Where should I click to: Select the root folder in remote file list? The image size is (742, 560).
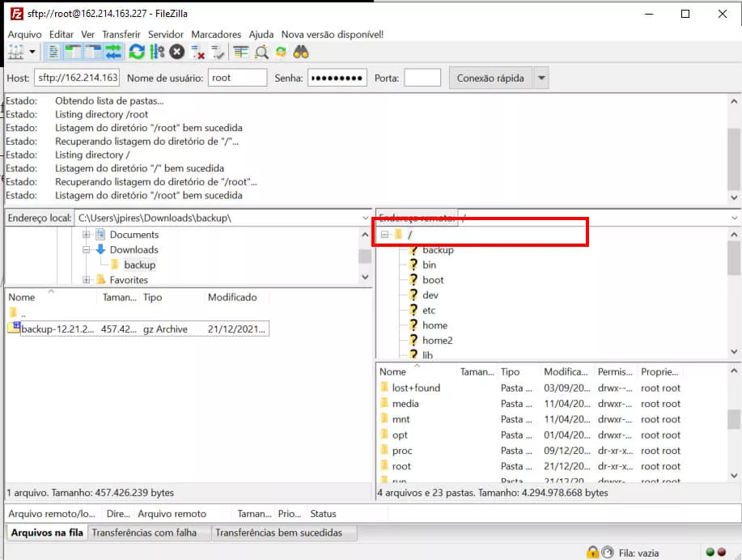530,466
